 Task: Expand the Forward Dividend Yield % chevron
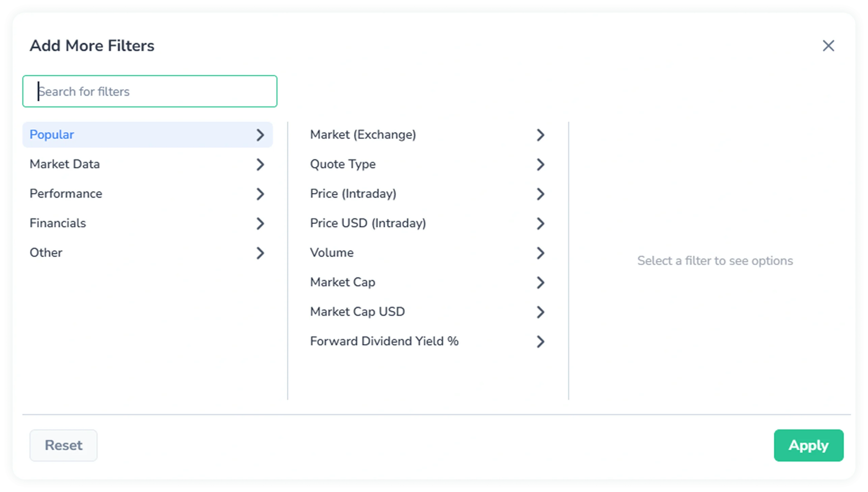541,341
